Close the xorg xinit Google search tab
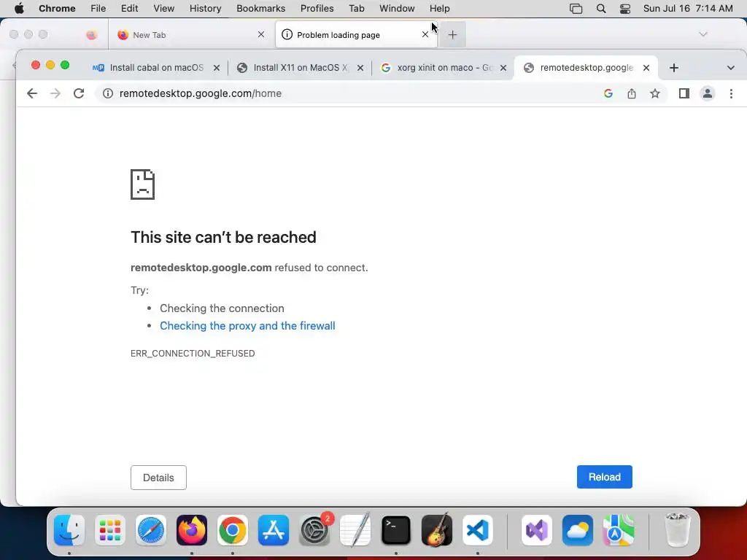Screen dimensions: 747x560 pyautogui.click(x=503, y=68)
